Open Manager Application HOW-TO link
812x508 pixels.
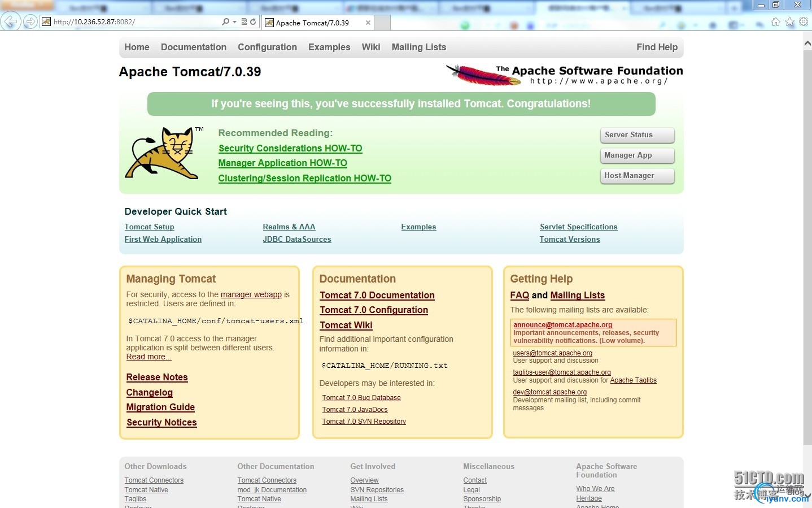point(283,163)
